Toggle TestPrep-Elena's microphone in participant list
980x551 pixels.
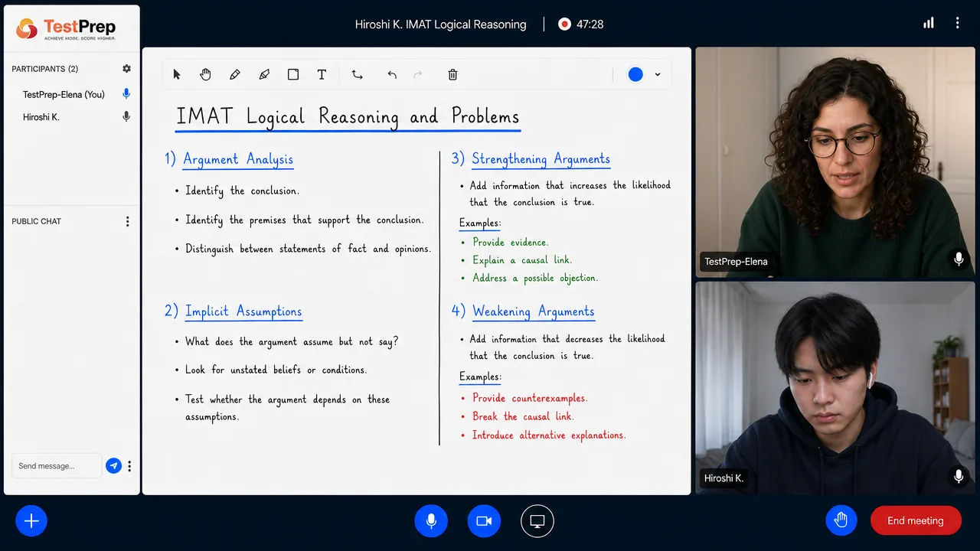[x=126, y=94]
